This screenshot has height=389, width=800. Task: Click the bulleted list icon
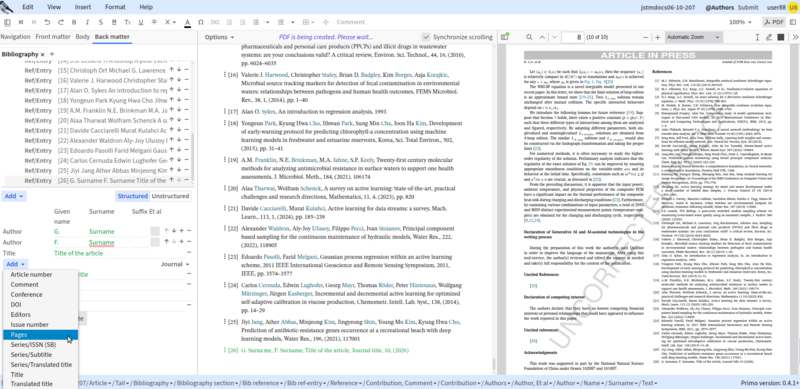pos(256,22)
